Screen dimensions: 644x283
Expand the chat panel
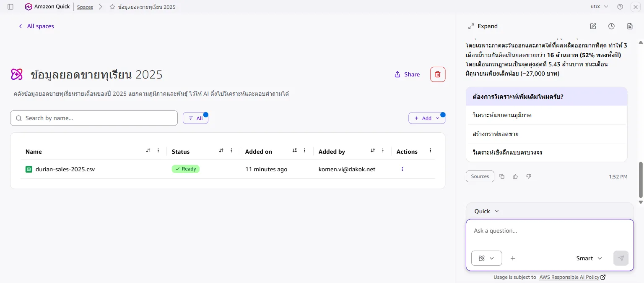click(x=483, y=26)
